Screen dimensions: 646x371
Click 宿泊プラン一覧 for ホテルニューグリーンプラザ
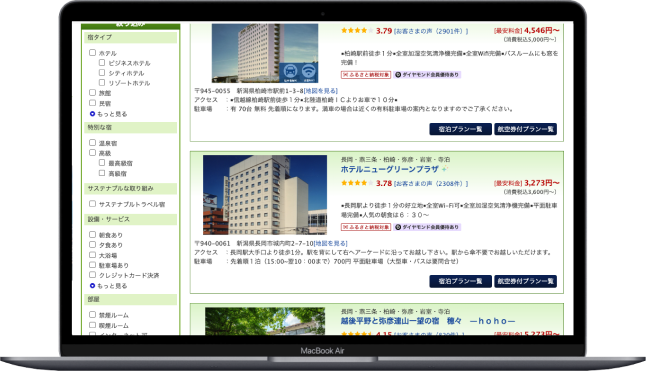(460, 281)
